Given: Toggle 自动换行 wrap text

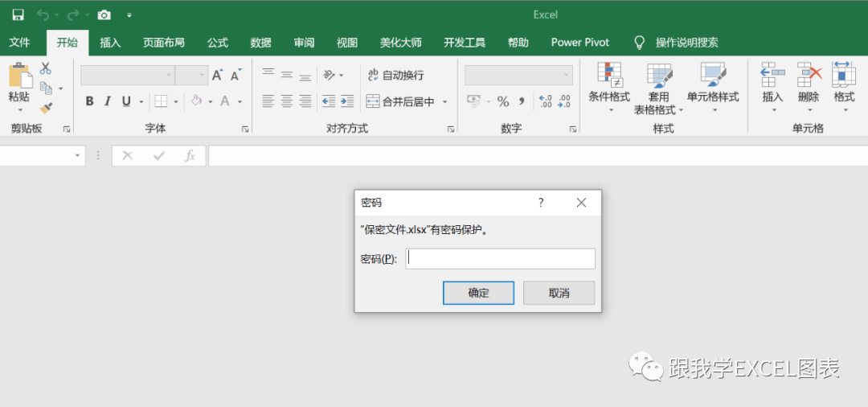Looking at the screenshot, I should click(395, 76).
